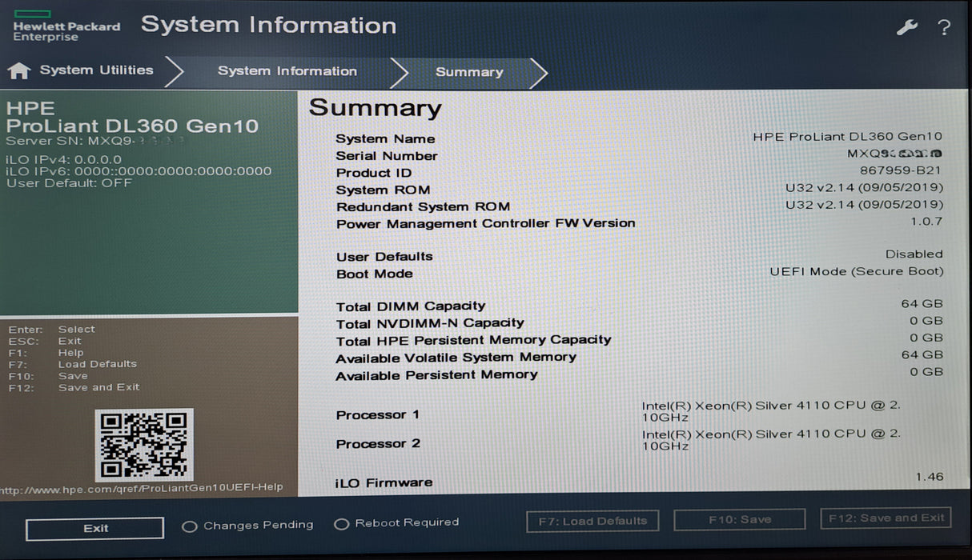Click Power Management Controller FW Version label
The width and height of the screenshot is (972, 560).
pos(486,224)
